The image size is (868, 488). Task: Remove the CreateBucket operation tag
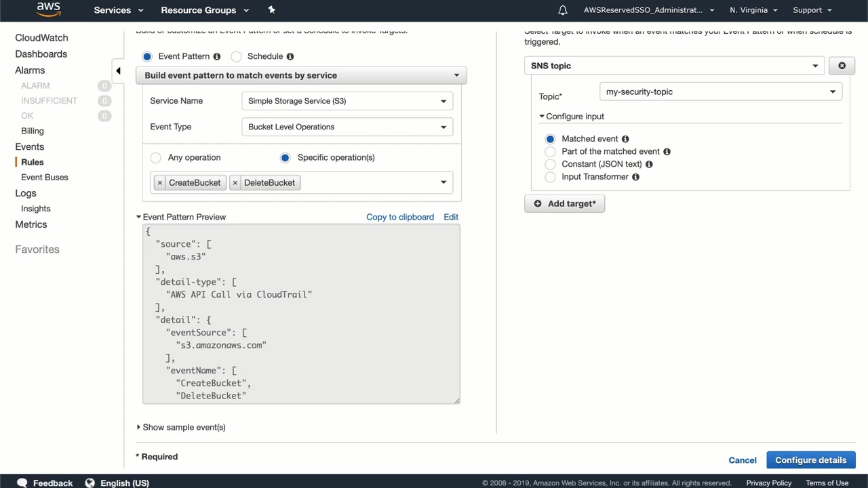point(160,182)
